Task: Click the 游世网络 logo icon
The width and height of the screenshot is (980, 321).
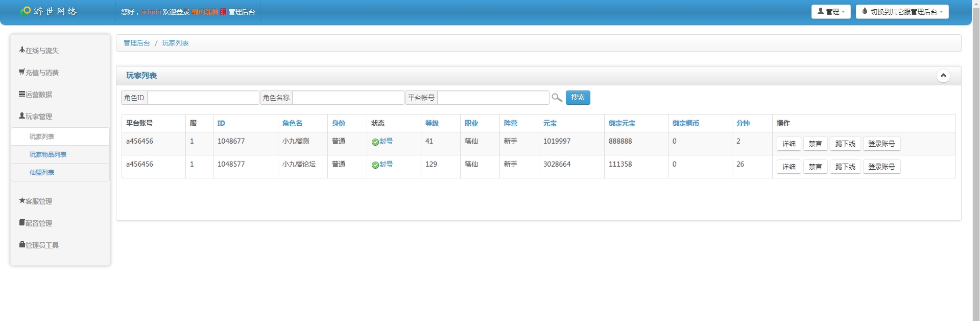Action: tap(25, 11)
